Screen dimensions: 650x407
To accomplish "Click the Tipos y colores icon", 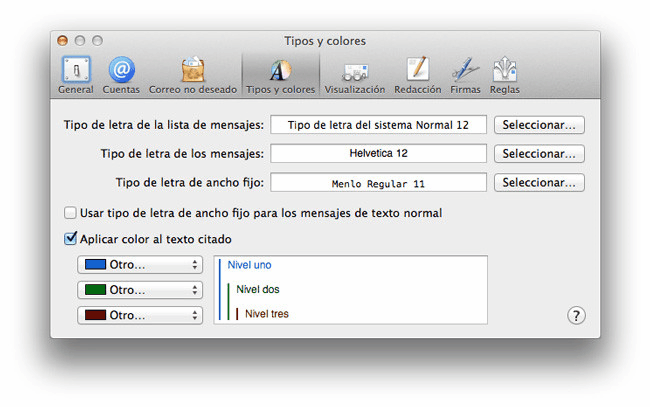I will click(280, 72).
